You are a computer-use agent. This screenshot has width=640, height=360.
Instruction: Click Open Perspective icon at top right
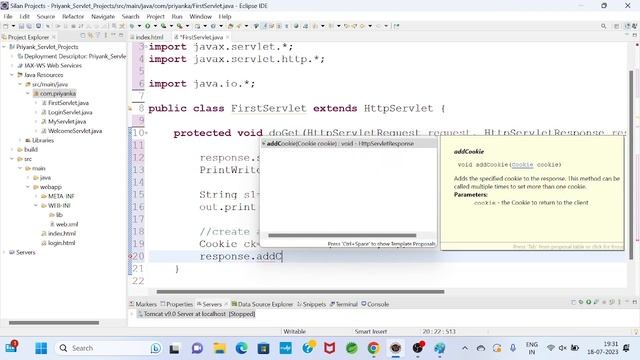tap(617, 26)
